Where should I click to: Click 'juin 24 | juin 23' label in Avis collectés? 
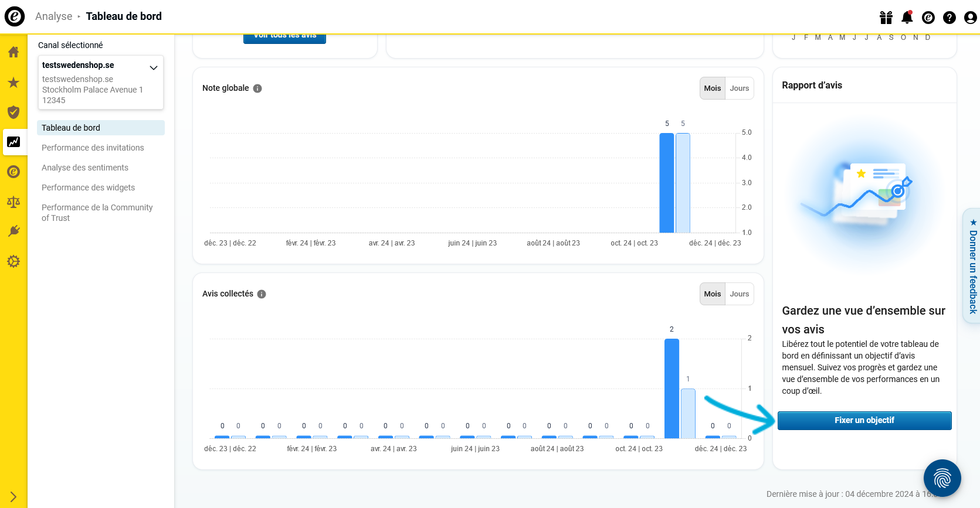click(x=475, y=449)
